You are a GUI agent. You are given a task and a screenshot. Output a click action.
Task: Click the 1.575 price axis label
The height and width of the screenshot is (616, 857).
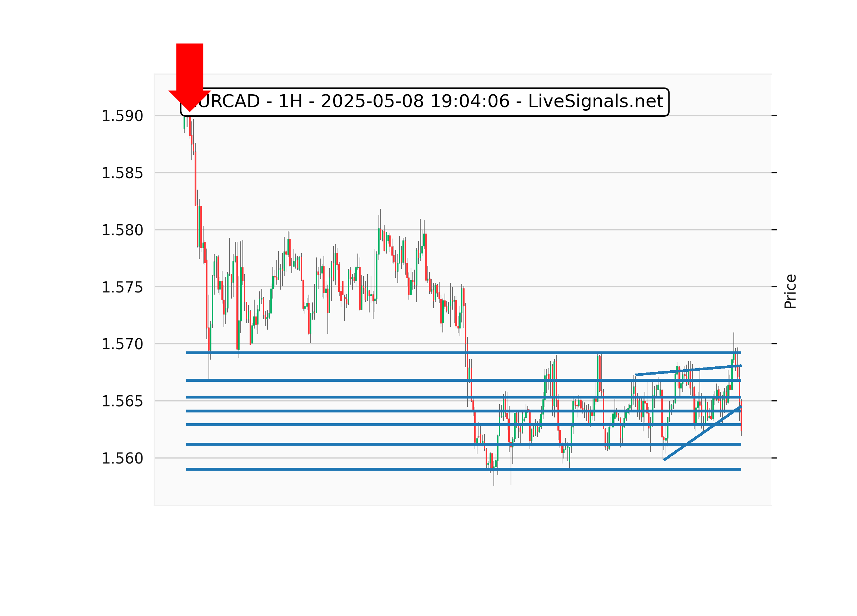point(122,287)
